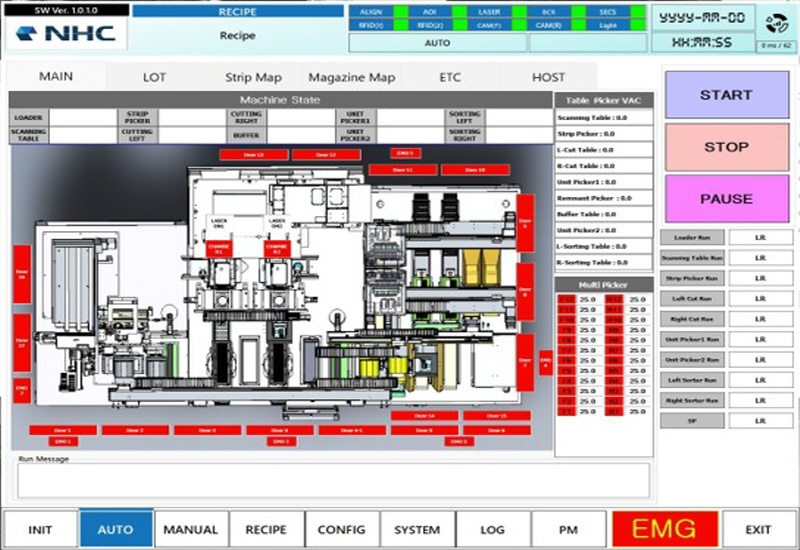The height and width of the screenshot is (550, 800).
Task: Toggle the Loader Run button
Action: pos(691,237)
